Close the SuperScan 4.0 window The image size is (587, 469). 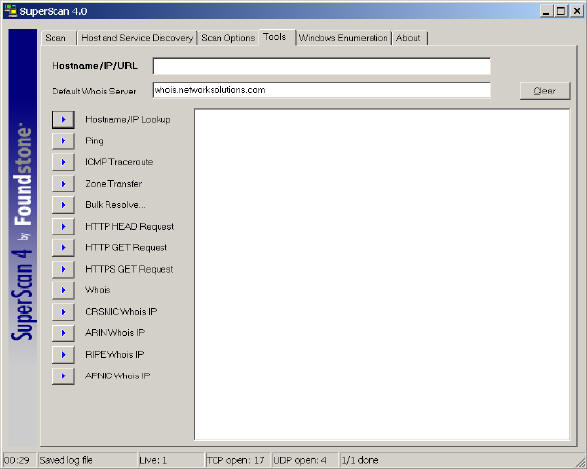pyautogui.click(x=577, y=11)
